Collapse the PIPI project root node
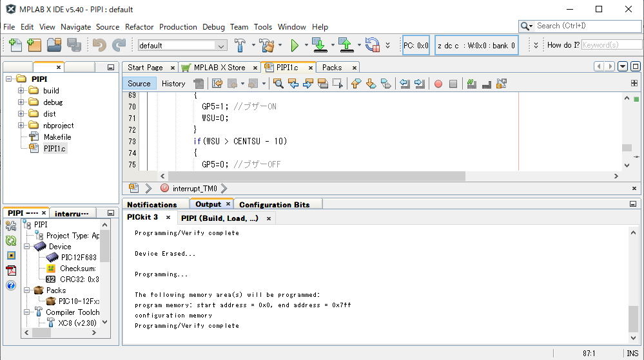 click(x=8, y=79)
